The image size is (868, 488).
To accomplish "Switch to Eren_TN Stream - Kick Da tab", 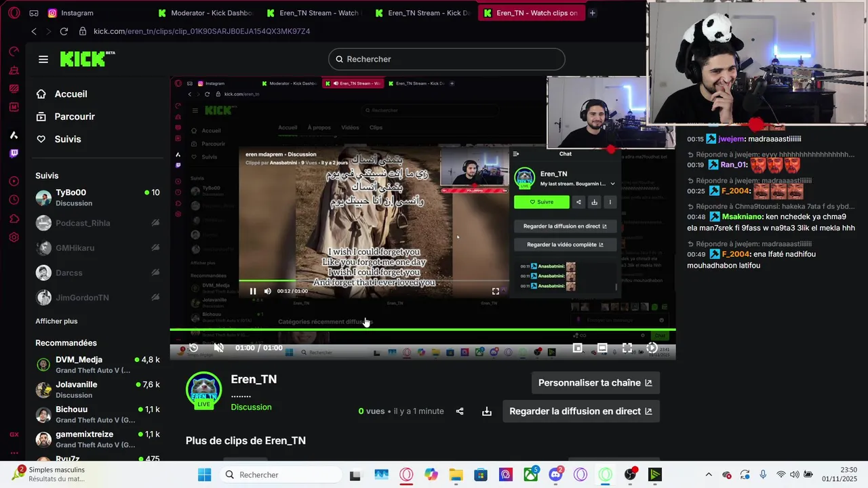I will [422, 13].
